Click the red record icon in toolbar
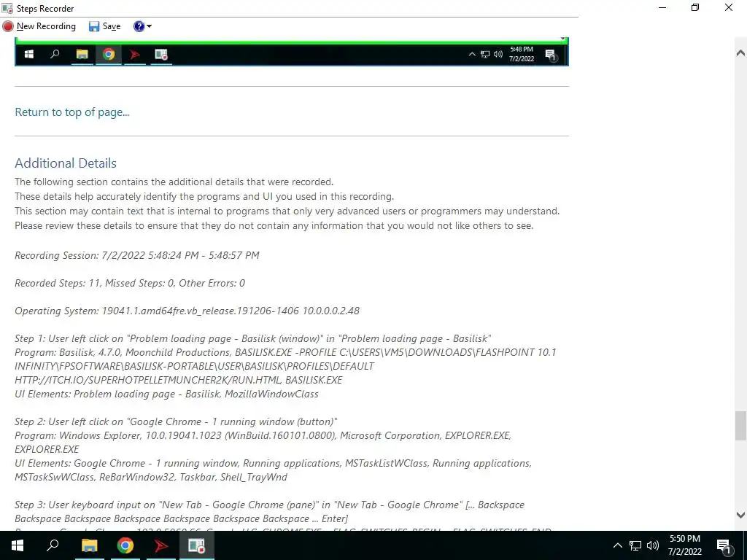This screenshot has width=747, height=560. (x=7, y=26)
